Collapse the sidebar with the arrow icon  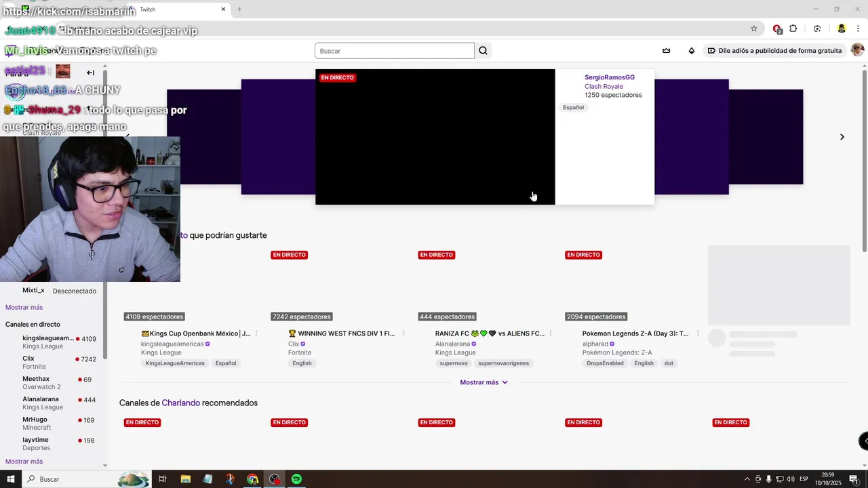tap(90, 73)
